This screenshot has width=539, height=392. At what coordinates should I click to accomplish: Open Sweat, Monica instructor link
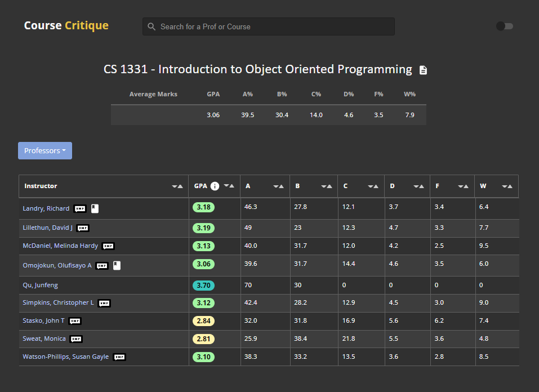coord(44,338)
